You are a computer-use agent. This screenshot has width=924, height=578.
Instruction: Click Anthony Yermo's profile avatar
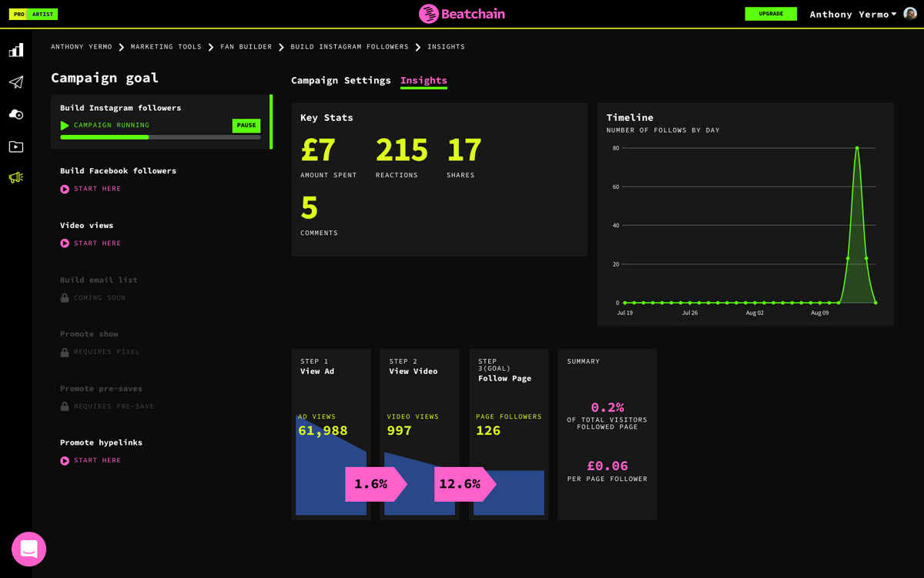910,14
